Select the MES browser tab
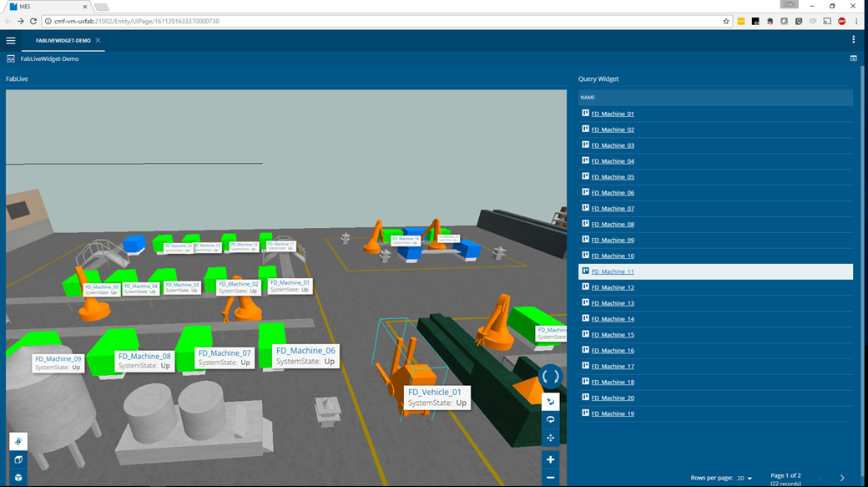 (x=47, y=7)
